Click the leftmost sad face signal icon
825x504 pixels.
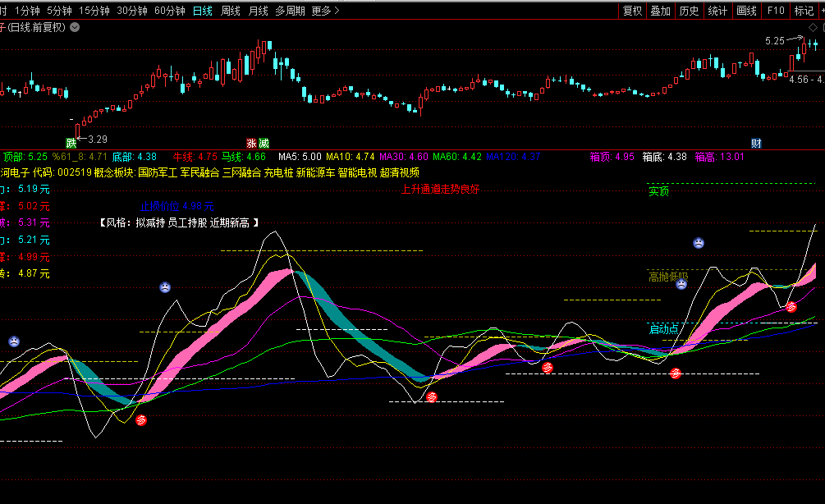click(x=14, y=341)
